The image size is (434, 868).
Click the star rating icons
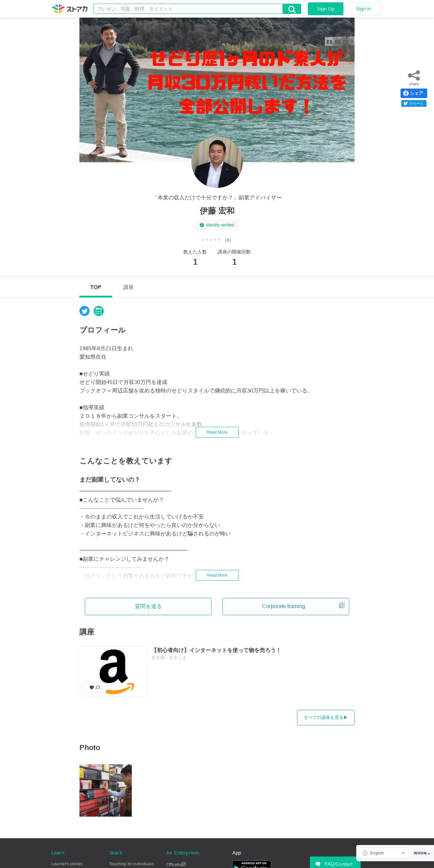[211, 240]
